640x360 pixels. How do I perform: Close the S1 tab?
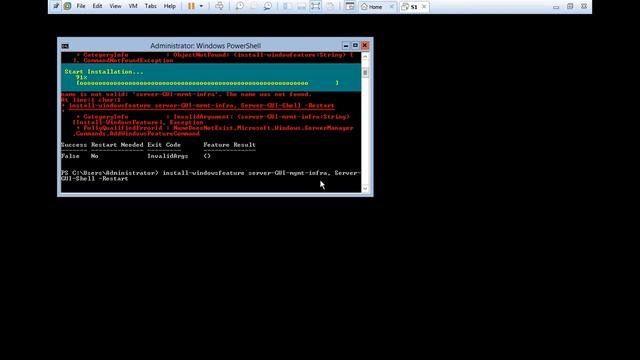(424, 7)
